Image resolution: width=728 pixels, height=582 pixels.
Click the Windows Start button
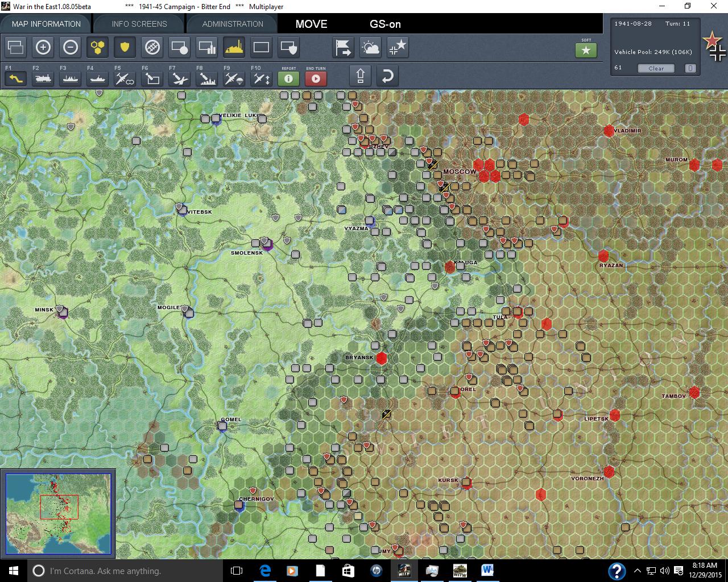point(14,571)
